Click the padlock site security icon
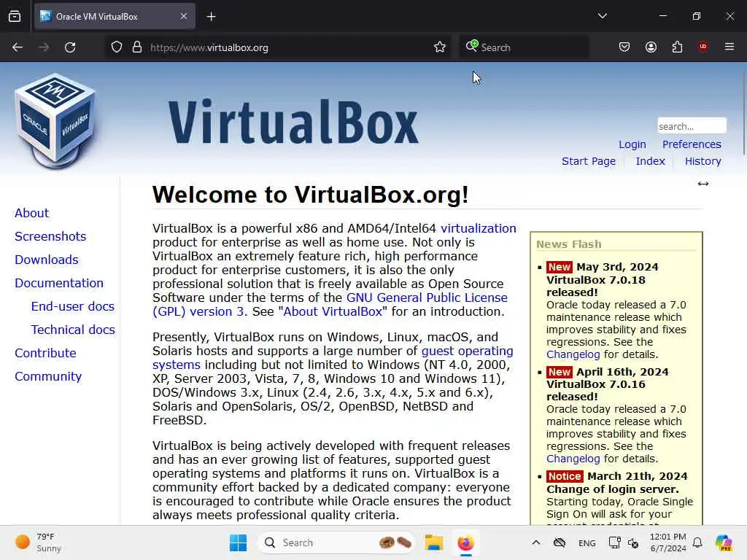This screenshot has height=560, width=747. [x=137, y=47]
